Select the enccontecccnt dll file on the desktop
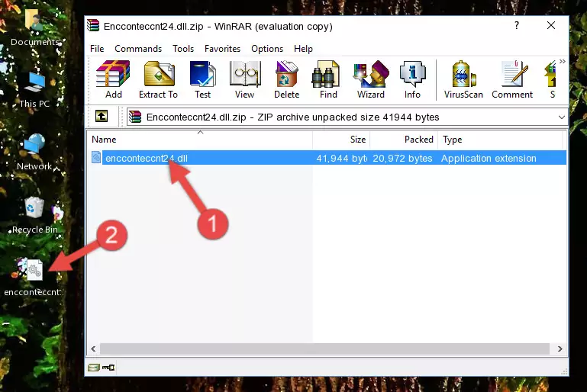 34,278
